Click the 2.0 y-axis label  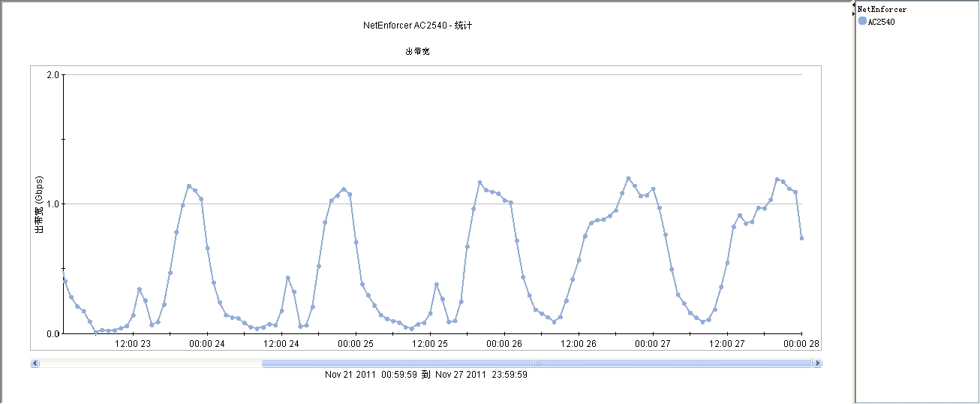pos(53,75)
